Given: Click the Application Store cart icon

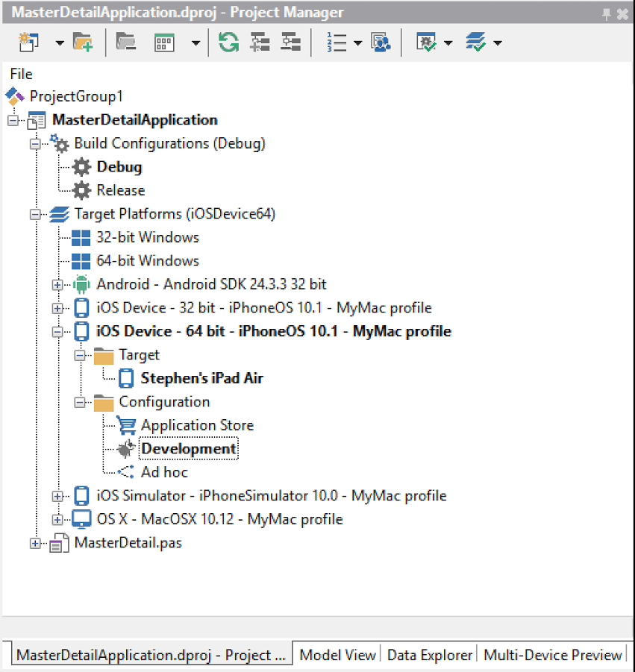Looking at the screenshot, I should [127, 425].
